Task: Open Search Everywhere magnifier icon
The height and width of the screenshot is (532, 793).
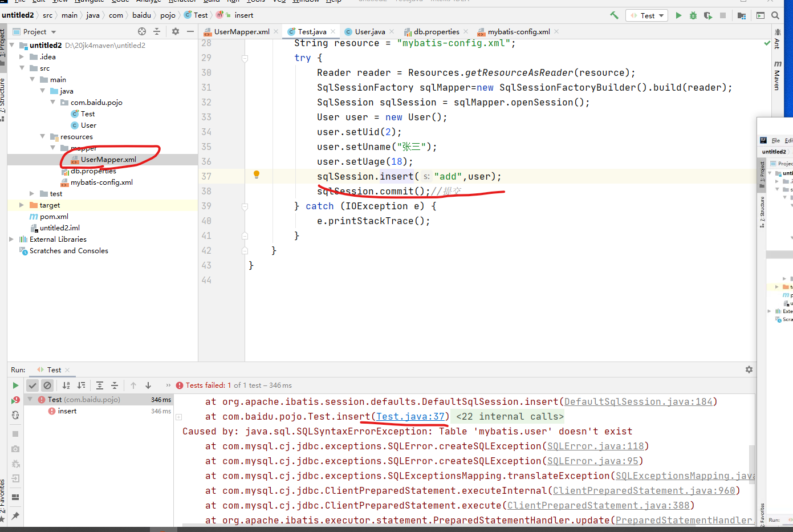Action: pos(775,15)
